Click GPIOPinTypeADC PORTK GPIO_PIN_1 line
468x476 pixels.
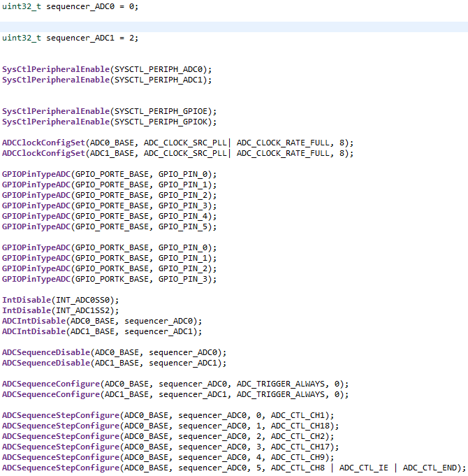(x=109, y=258)
